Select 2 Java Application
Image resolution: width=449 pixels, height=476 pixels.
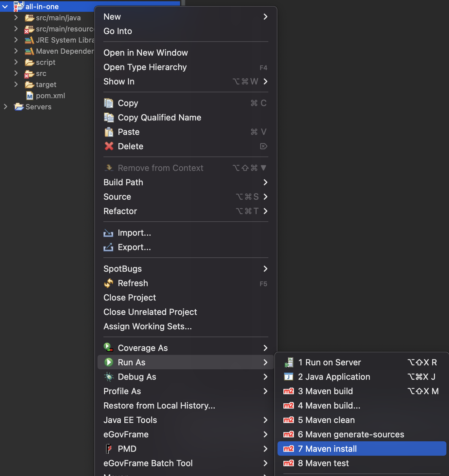[362, 377]
